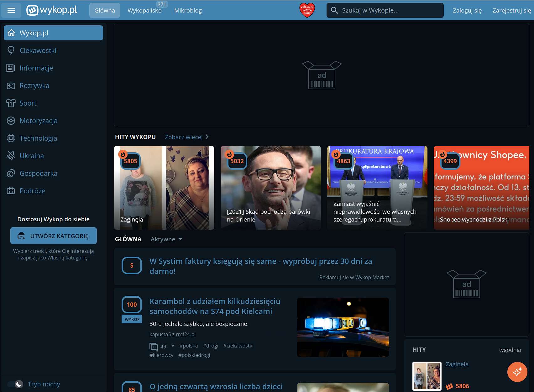Screen dimensions: 534x392
Task: Click the home icon beside Wykop.pl
Action: 11,33
